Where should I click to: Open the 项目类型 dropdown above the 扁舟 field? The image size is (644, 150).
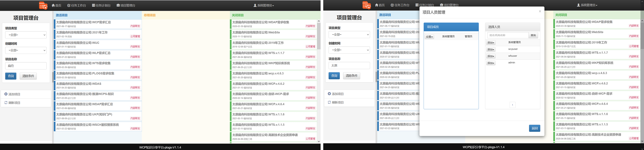pyautogui.click(x=26, y=35)
